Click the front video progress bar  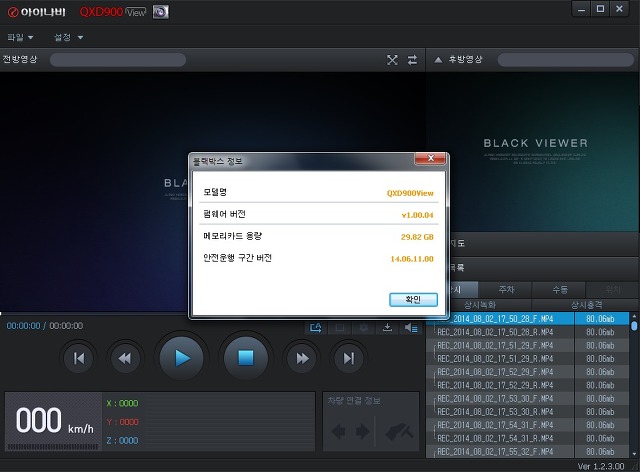click(x=118, y=60)
